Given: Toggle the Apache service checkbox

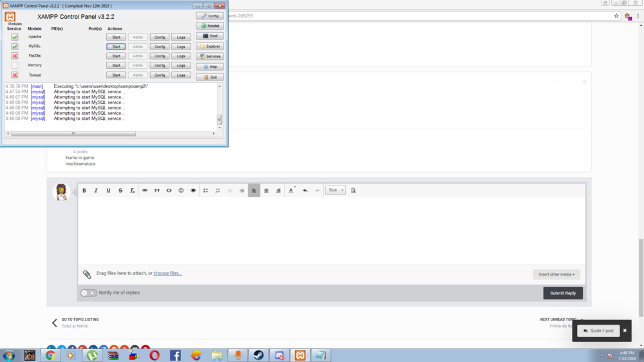Looking at the screenshot, I should coord(15,37).
